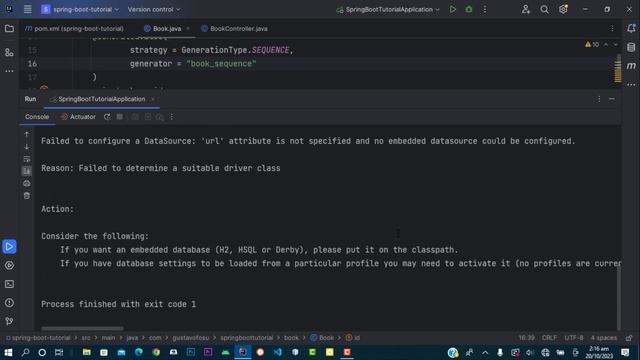Click springboottutorial package in breadcrumb
640x360 pixels.
[x=247, y=338]
